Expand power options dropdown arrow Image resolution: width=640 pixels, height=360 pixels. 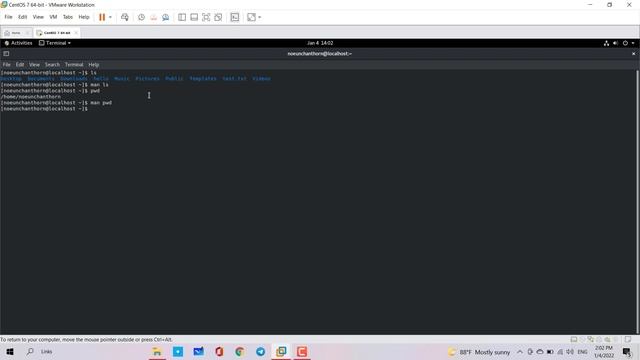110,17
